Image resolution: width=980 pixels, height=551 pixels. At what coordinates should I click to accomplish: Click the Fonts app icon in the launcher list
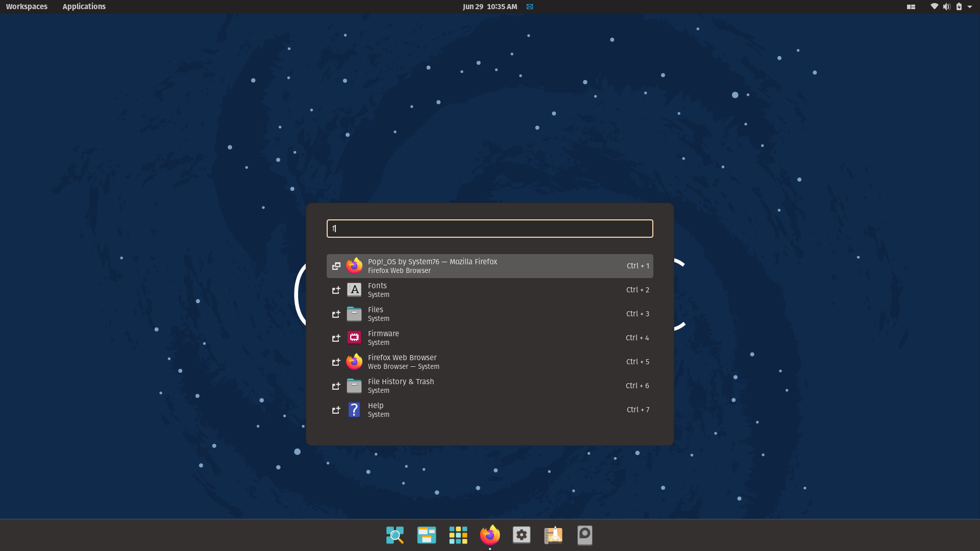click(354, 290)
